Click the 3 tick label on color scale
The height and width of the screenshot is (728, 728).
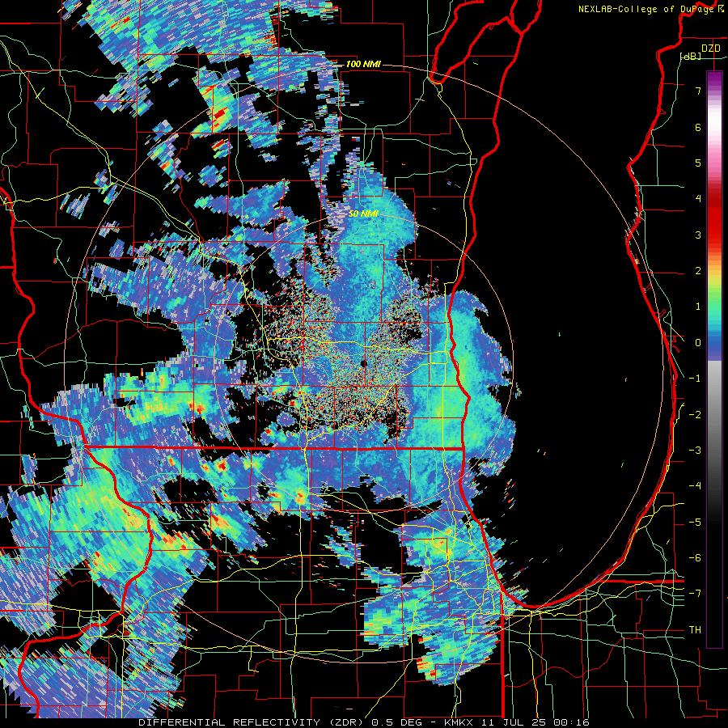coord(698,235)
